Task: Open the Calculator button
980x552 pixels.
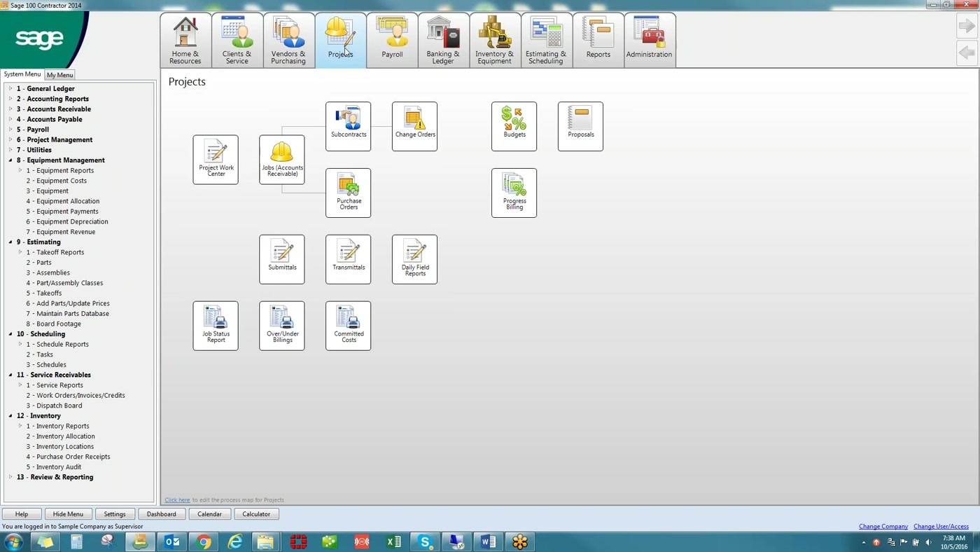Action: tap(256, 514)
